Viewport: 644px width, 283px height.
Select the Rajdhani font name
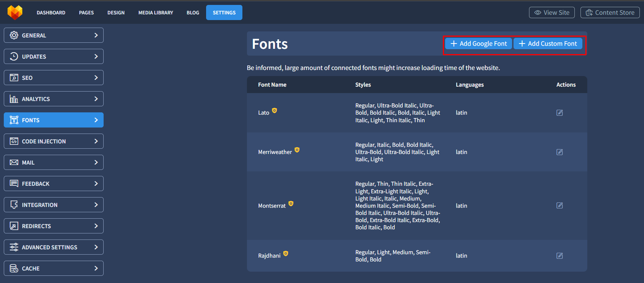pyautogui.click(x=269, y=256)
